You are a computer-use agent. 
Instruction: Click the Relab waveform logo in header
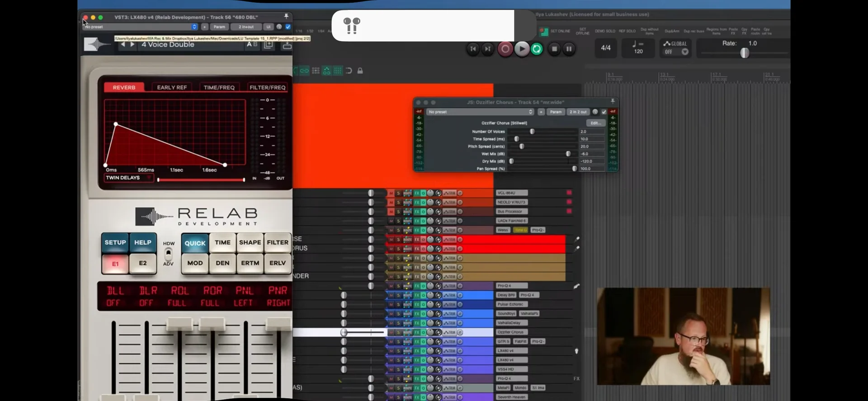tap(97, 44)
